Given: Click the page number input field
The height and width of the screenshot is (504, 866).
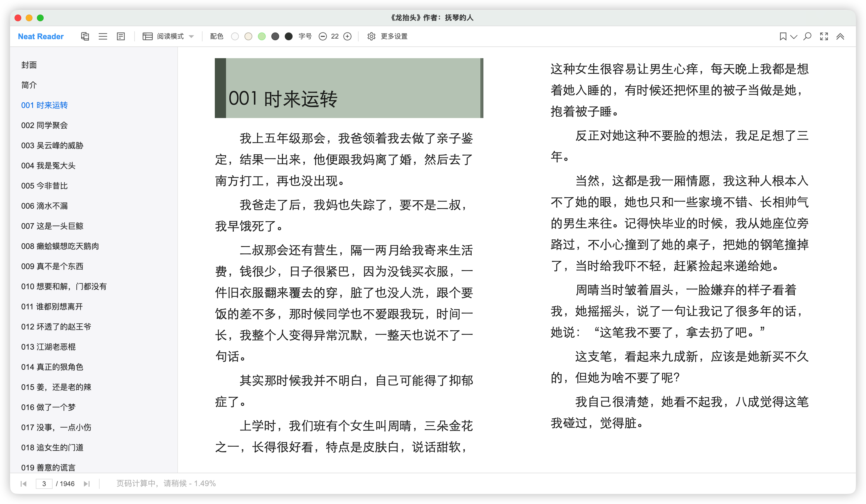Looking at the screenshot, I should 44,484.
